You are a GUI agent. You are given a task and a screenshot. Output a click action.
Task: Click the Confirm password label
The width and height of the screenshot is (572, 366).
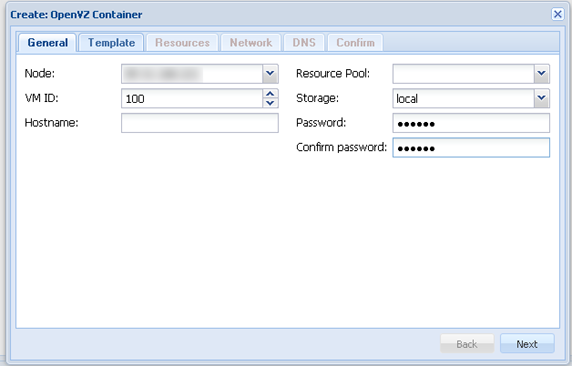click(341, 147)
